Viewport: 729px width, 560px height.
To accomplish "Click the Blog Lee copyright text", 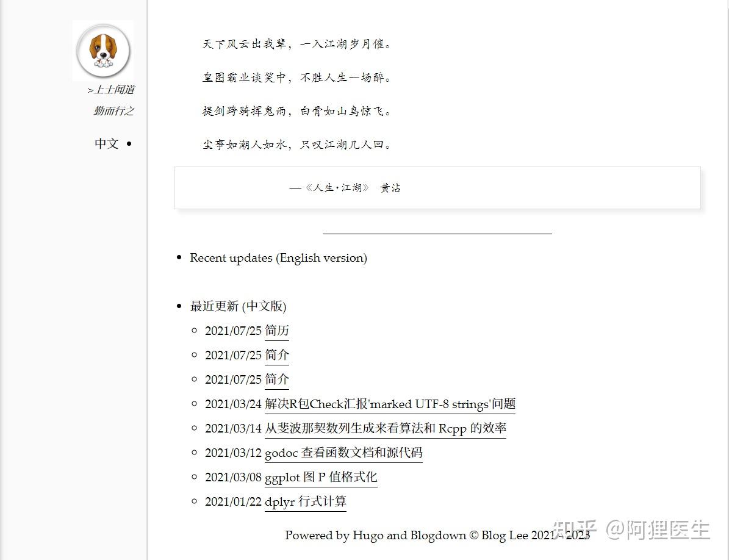I will coord(509,536).
